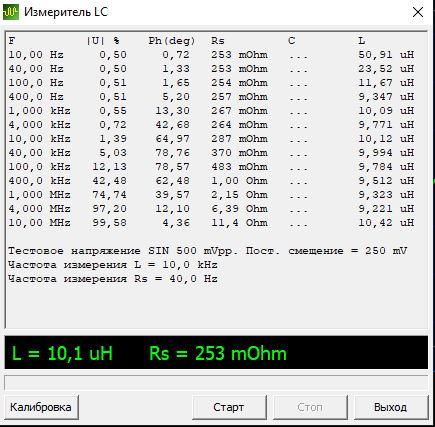
Task: Click the Rs column header
Action: 218,41
